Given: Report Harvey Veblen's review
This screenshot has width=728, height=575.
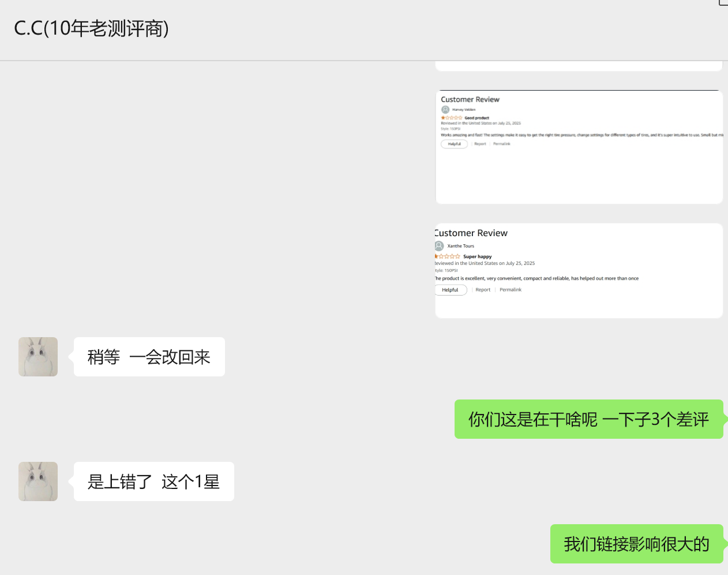Looking at the screenshot, I should point(480,144).
